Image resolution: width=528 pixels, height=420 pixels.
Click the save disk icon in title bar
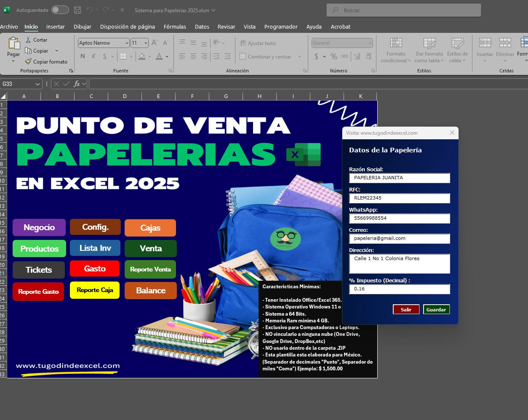pos(77,10)
